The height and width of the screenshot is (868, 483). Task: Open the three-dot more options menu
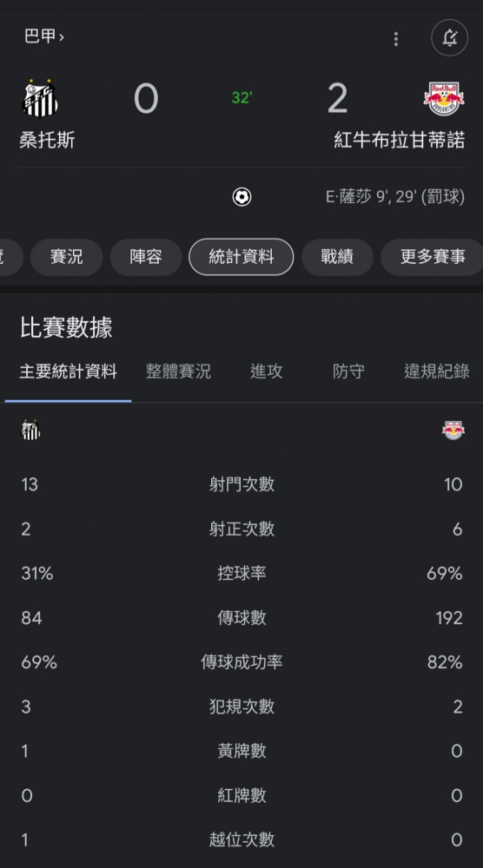tap(395, 39)
